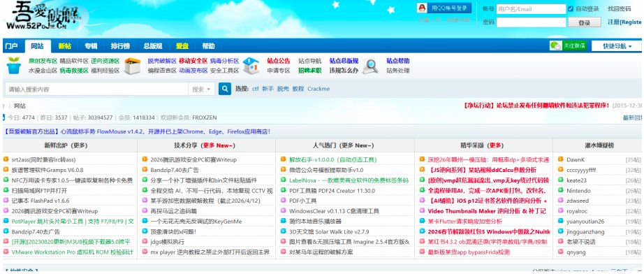Click the 关注微信 button

click(568, 45)
